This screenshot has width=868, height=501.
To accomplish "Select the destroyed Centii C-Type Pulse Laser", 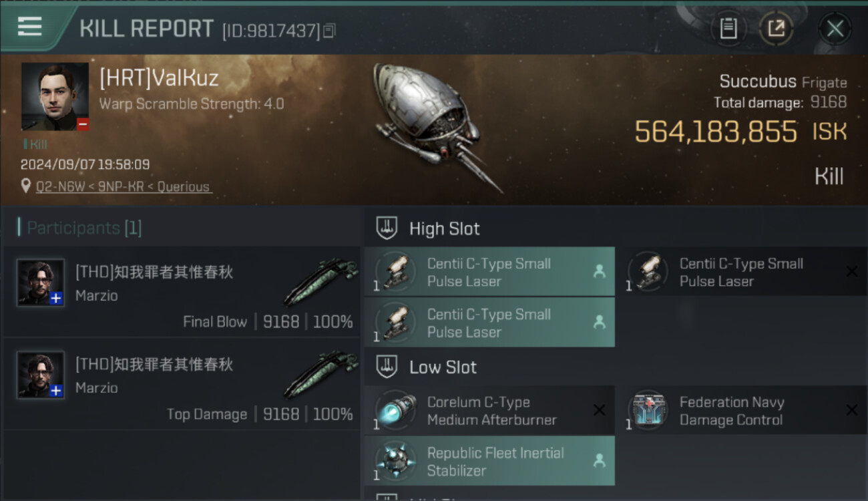I will coord(741,272).
